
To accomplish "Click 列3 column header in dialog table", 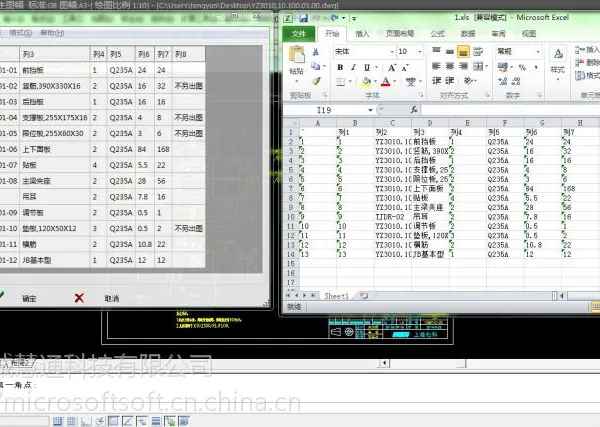I will [54, 54].
